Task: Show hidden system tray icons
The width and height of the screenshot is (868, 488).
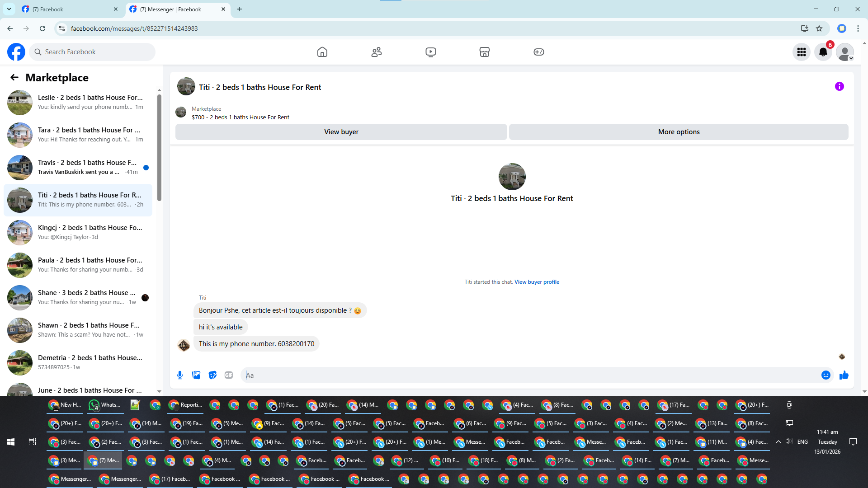Action: [x=778, y=442]
